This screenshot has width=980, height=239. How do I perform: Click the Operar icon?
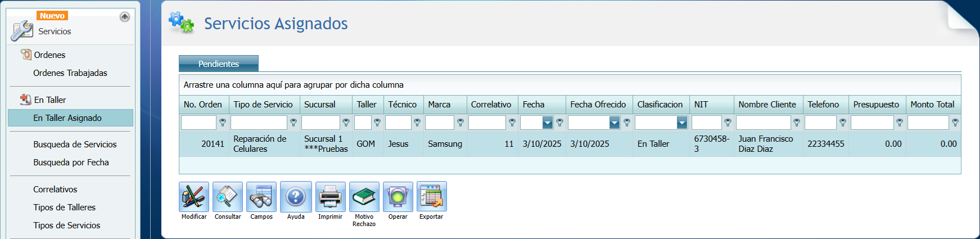[398, 196]
